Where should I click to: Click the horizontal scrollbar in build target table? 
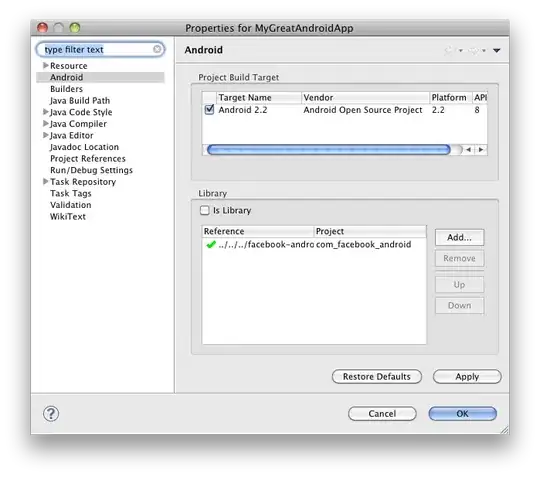329,149
